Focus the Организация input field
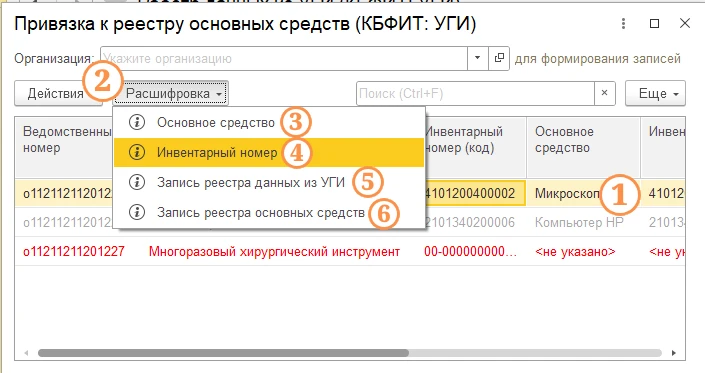 tap(284, 58)
